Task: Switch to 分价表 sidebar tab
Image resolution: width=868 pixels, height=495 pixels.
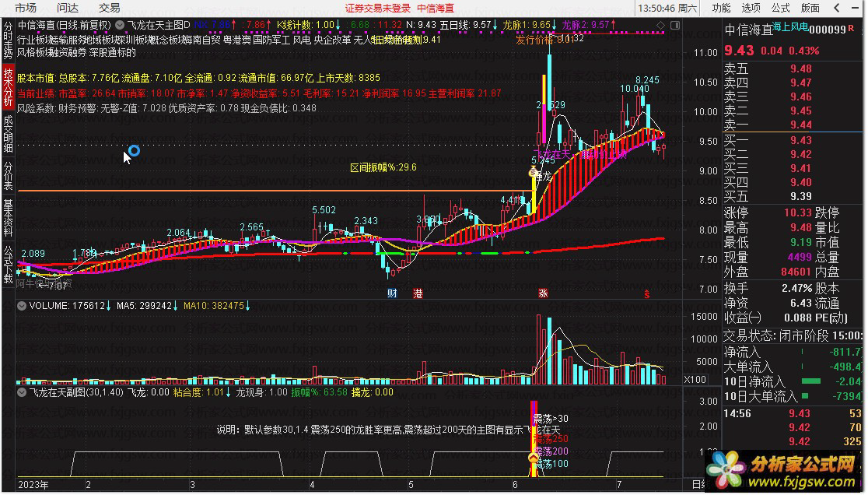Action: [x=8, y=176]
